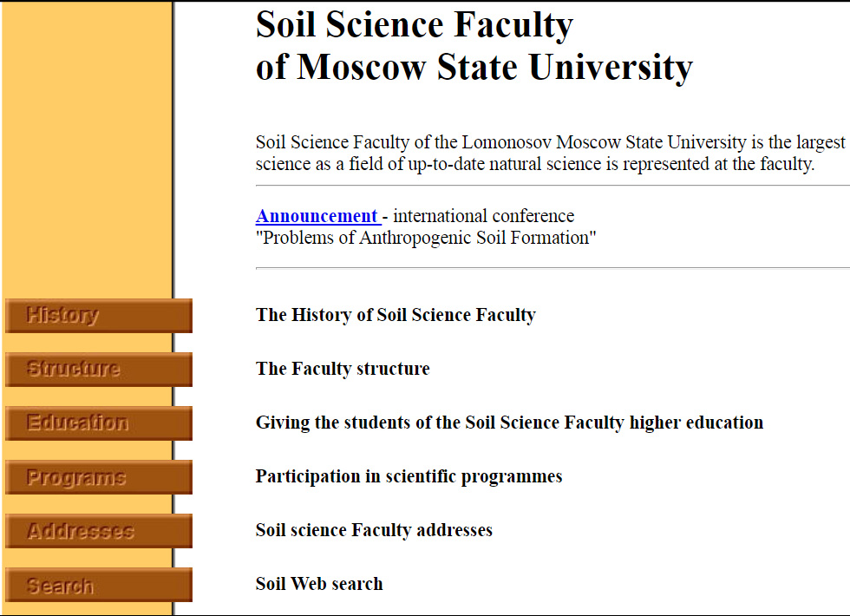The height and width of the screenshot is (616, 850).
Task: Select the Structure sidebar button
Action: pyautogui.click(x=99, y=369)
